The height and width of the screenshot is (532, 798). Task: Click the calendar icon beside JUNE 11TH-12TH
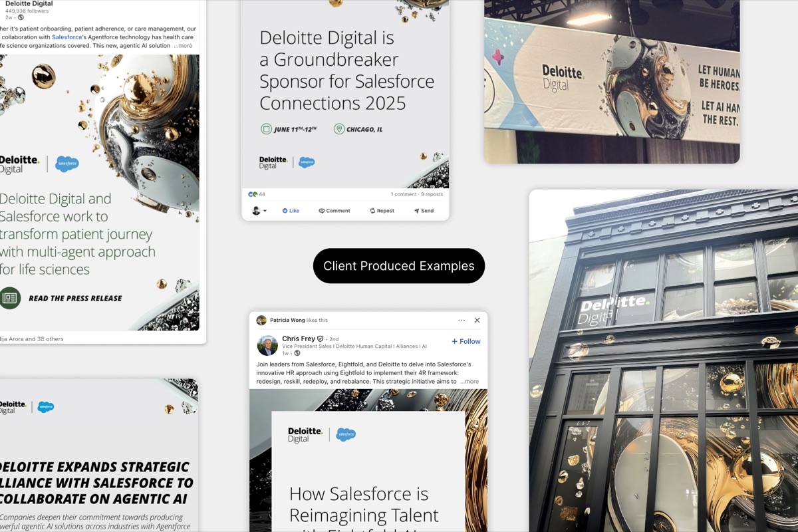point(267,129)
